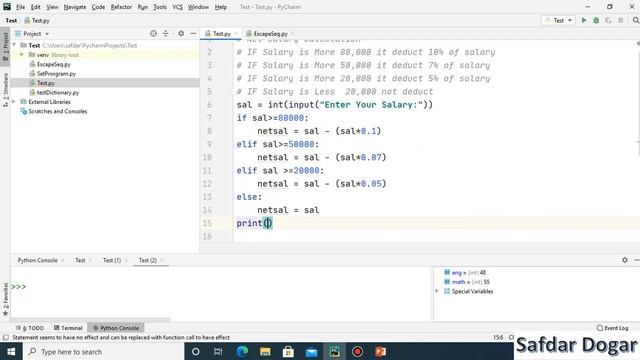Hide the Project tool window
The image size is (640, 360).
coord(193,33)
